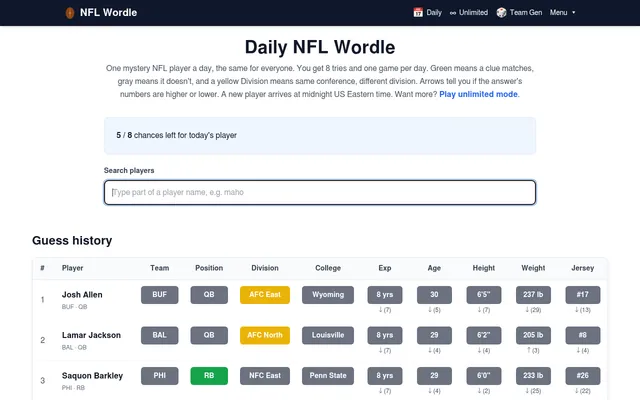The width and height of the screenshot is (640, 400).
Task: Click Saquon Barkley's 8 yrs experience chip
Action: (x=384, y=376)
